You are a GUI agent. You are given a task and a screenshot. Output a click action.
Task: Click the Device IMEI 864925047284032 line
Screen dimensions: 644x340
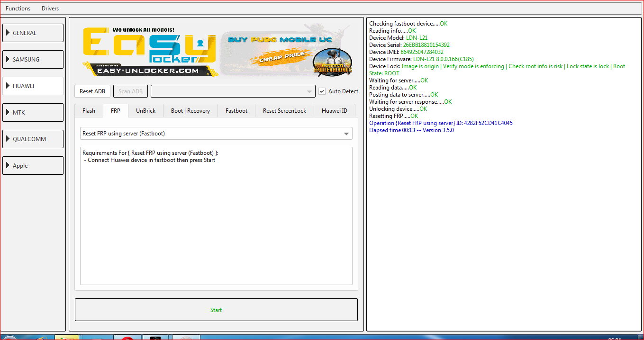(406, 52)
